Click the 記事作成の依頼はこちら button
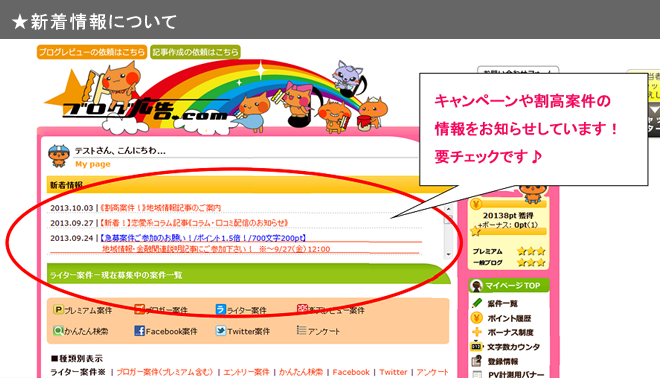The height and width of the screenshot is (378, 660). (195, 52)
